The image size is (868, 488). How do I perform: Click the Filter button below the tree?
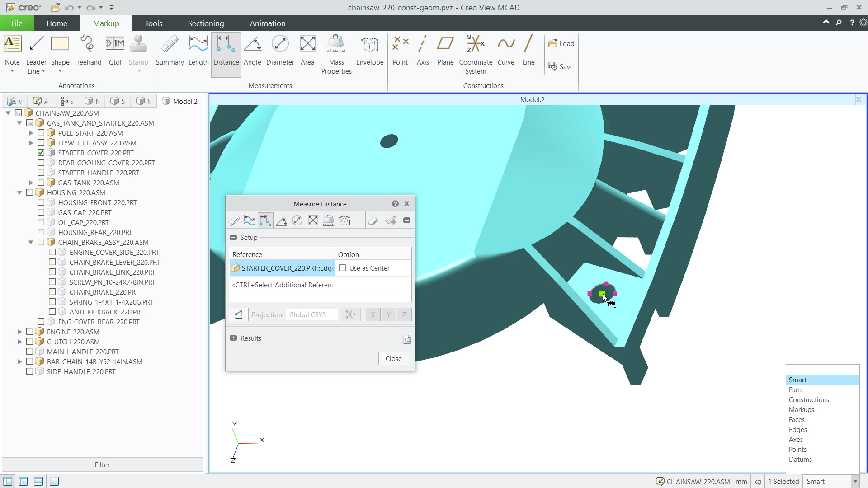[102, 465]
